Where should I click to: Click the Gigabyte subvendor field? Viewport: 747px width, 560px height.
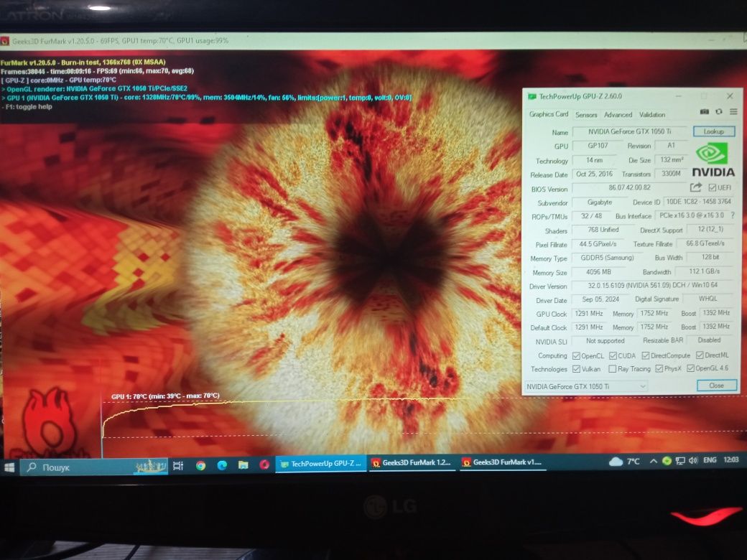coord(599,202)
